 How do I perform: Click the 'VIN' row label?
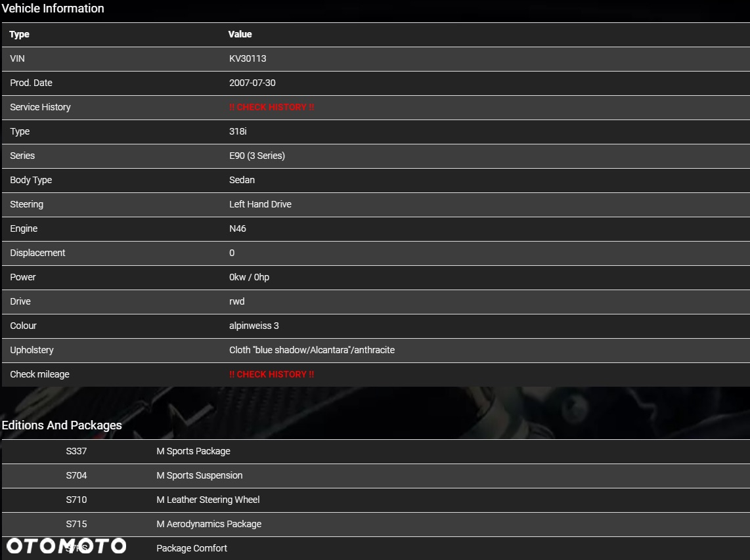tap(17, 58)
